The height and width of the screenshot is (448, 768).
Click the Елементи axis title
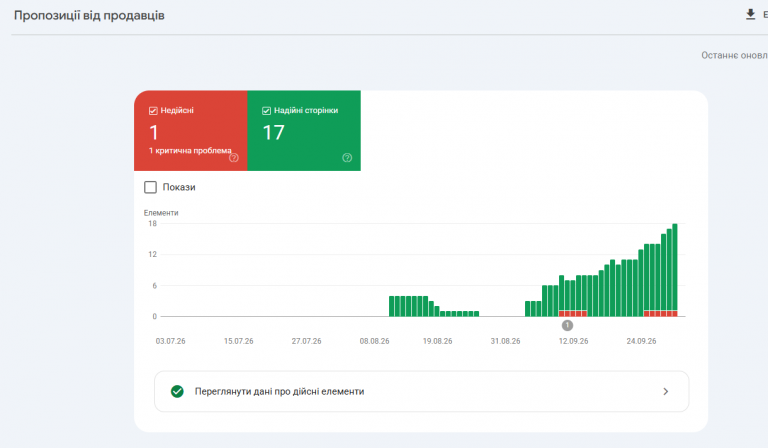click(x=161, y=212)
